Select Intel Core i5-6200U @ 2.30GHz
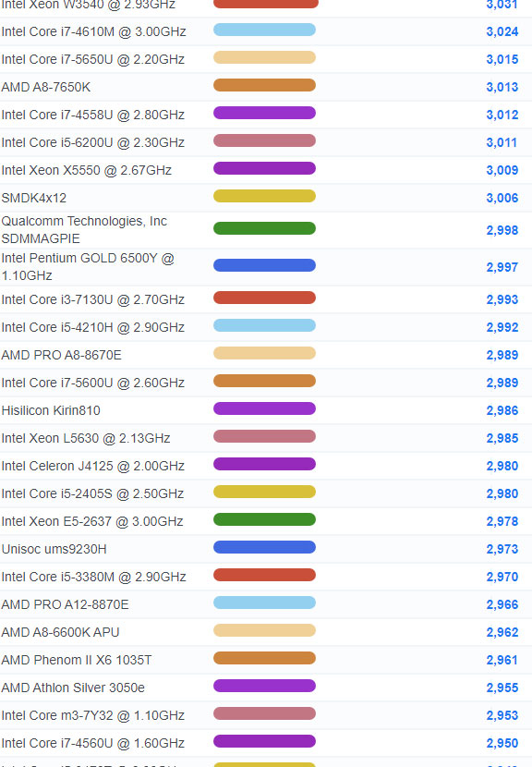532x767 pixels. (93, 143)
